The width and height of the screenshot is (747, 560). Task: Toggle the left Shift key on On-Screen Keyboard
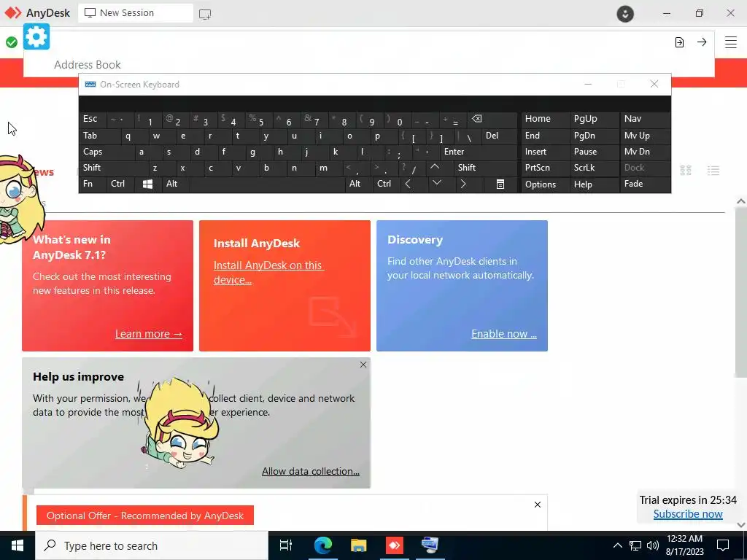(x=113, y=168)
